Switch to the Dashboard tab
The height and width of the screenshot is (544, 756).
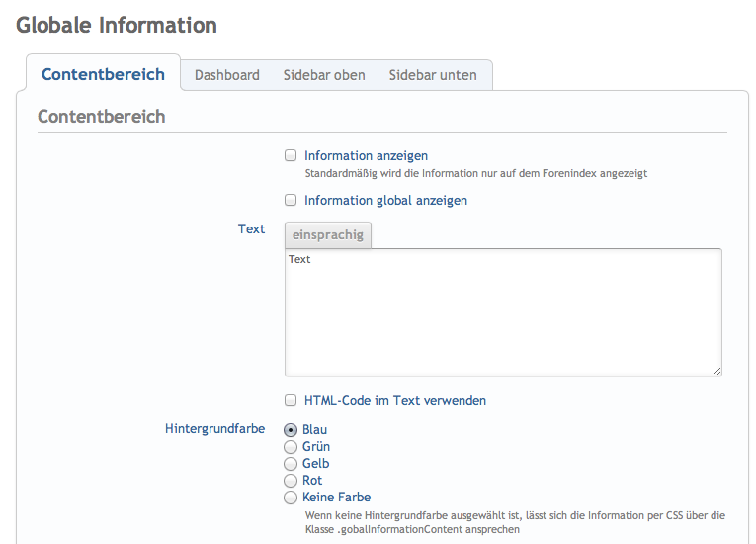(x=226, y=75)
